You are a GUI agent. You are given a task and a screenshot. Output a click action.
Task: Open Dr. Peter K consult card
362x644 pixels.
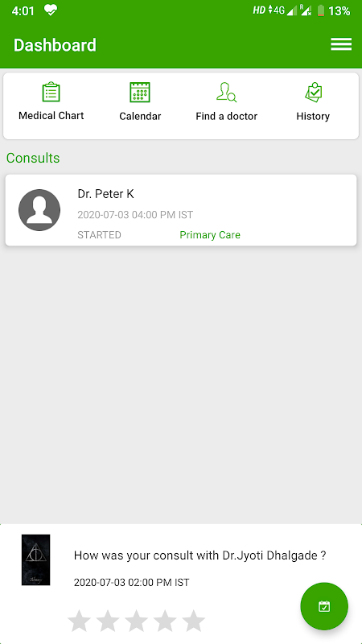coord(181,210)
